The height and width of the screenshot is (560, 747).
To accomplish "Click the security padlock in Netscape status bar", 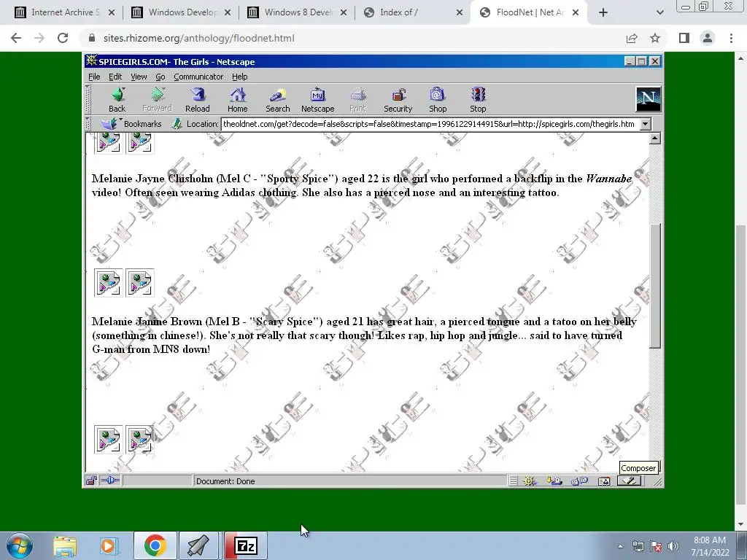I will point(91,481).
